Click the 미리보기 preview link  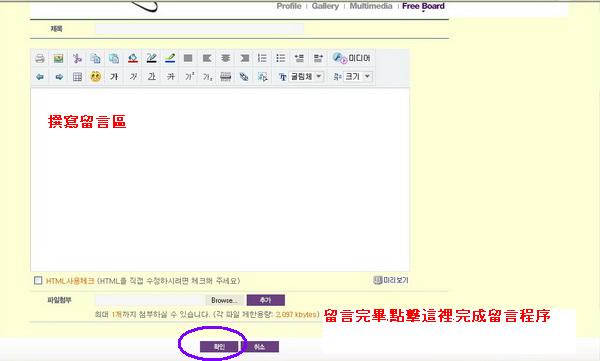click(x=391, y=280)
